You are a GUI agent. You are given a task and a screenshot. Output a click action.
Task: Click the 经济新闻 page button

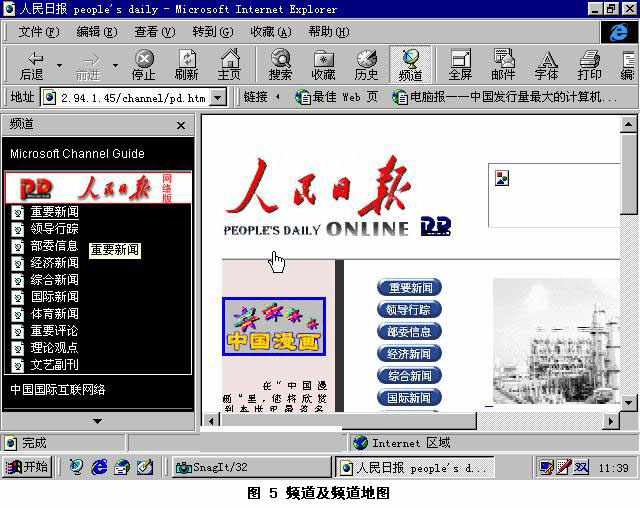click(409, 354)
